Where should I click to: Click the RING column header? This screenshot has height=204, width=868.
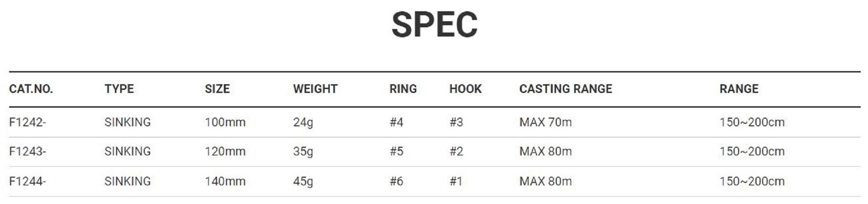pyautogui.click(x=403, y=89)
